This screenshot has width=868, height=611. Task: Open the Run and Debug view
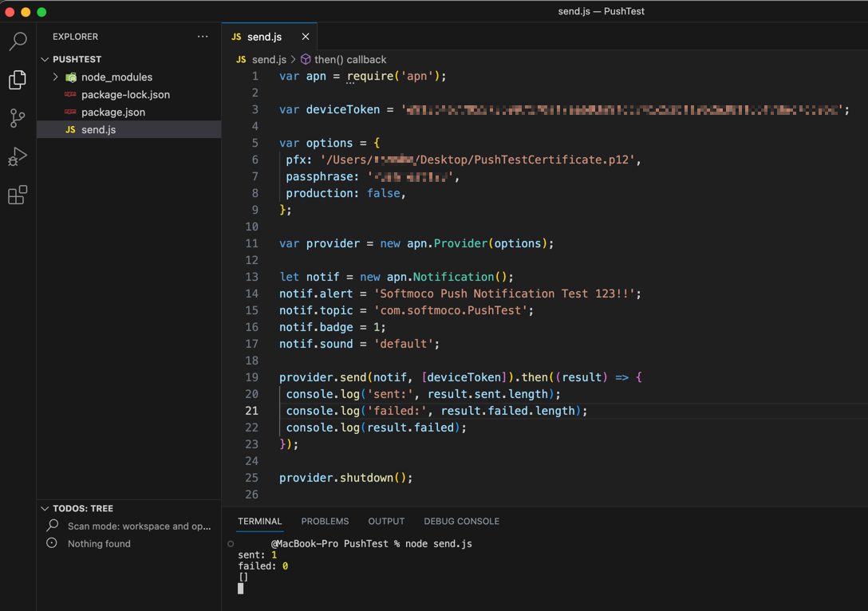pos(18,156)
